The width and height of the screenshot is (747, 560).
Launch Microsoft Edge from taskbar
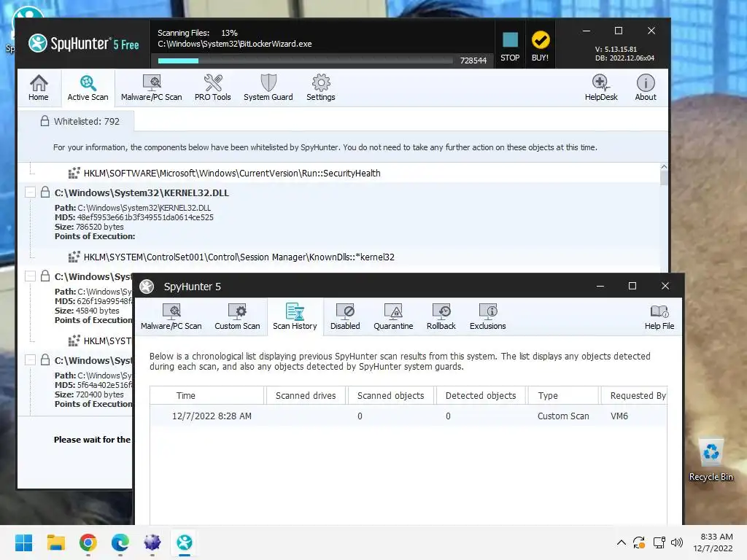tap(120, 542)
